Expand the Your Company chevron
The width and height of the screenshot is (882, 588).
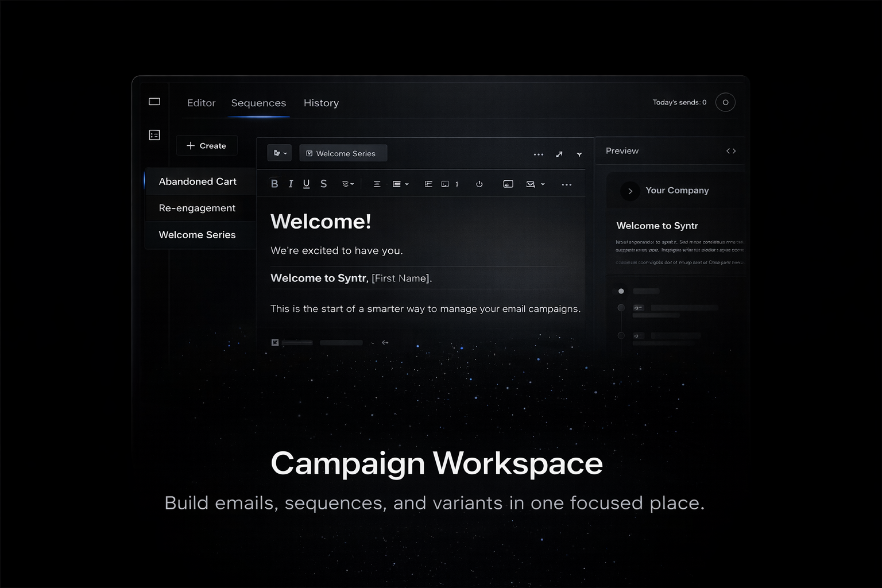click(x=630, y=191)
